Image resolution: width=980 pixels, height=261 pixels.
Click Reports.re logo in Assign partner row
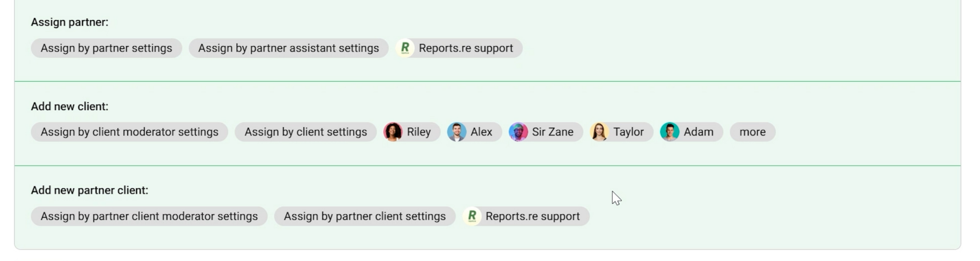pos(405,48)
